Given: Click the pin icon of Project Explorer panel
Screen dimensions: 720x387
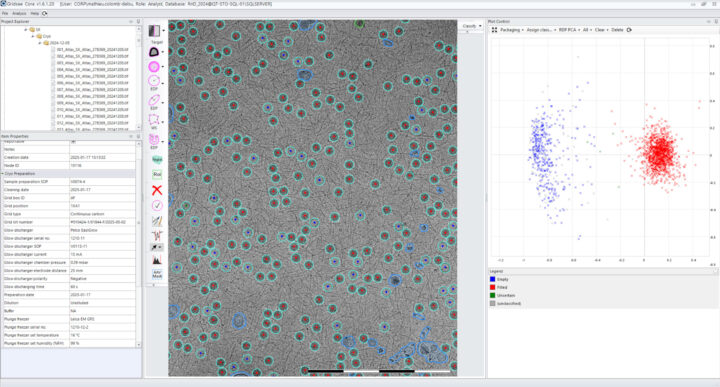Looking at the screenshot, I should (x=138, y=22).
